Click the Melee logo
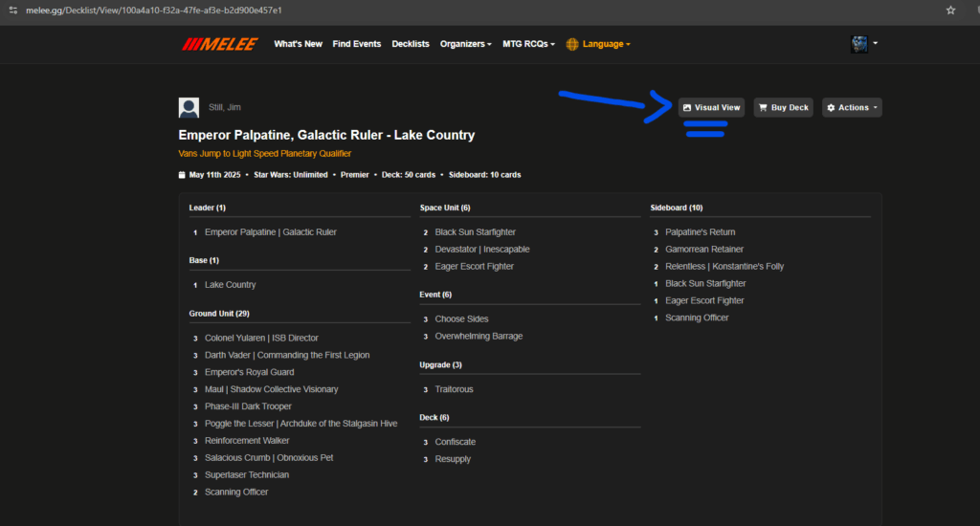The image size is (980, 526). [x=219, y=44]
